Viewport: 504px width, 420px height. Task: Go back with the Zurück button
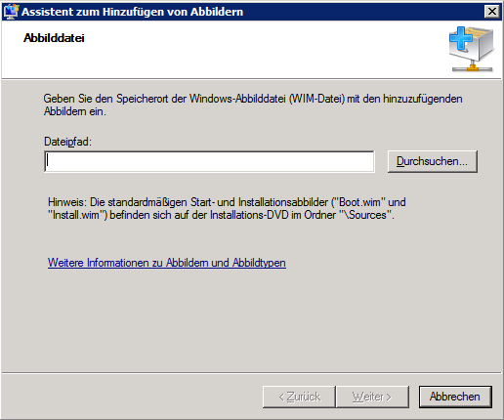coord(299,397)
